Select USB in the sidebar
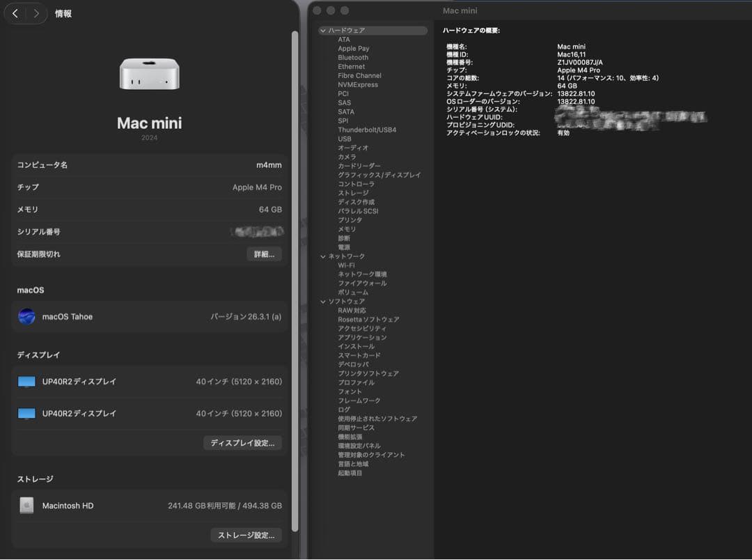Screen dimensions: 752x560 pos(345,139)
